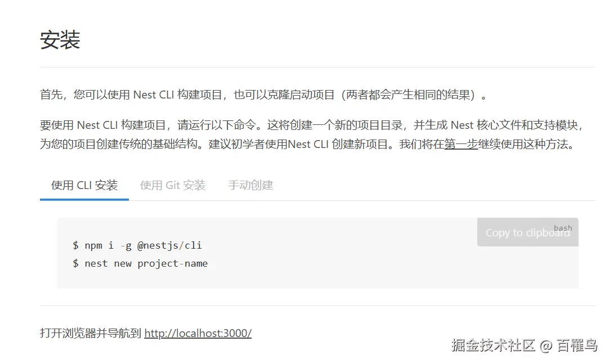This screenshot has width=609, height=364.
Task: Click the project-name argument in code
Action: click(x=173, y=263)
